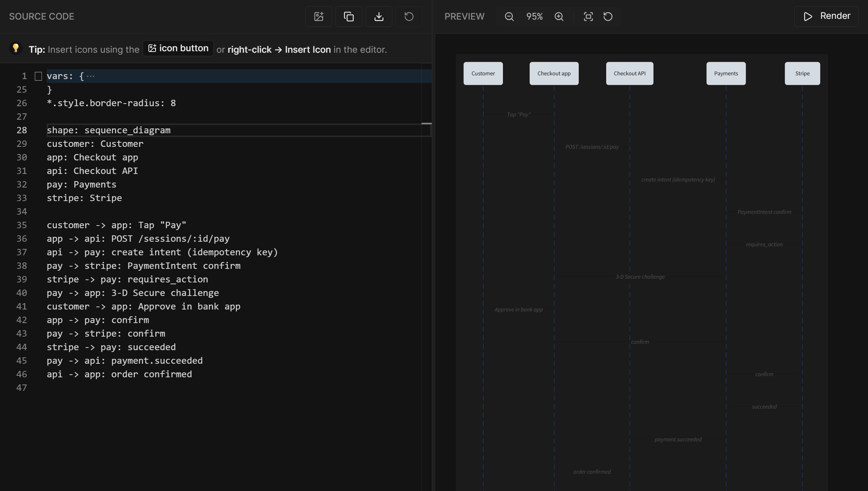Click the code line stripe: Stripe

point(84,198)
